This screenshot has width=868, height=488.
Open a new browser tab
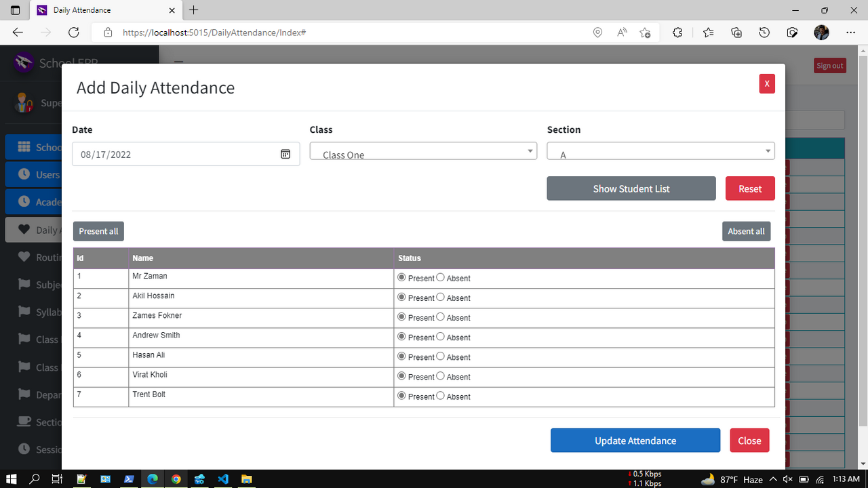[194, 10]
